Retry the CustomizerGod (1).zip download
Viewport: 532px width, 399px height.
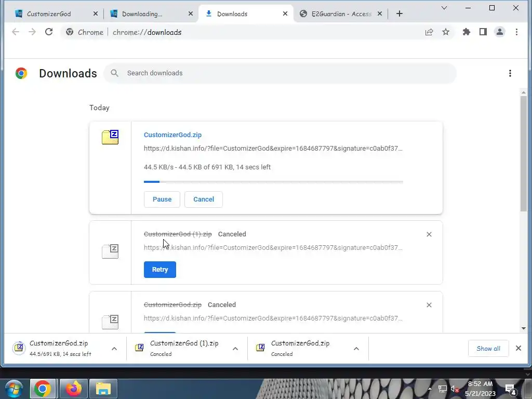pos(160,270)
